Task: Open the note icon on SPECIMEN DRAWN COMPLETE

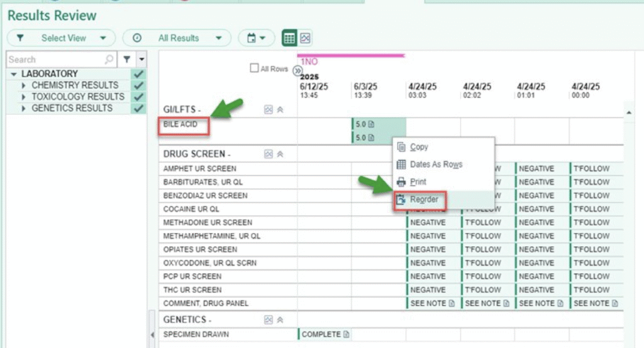Action: point(346,334)
